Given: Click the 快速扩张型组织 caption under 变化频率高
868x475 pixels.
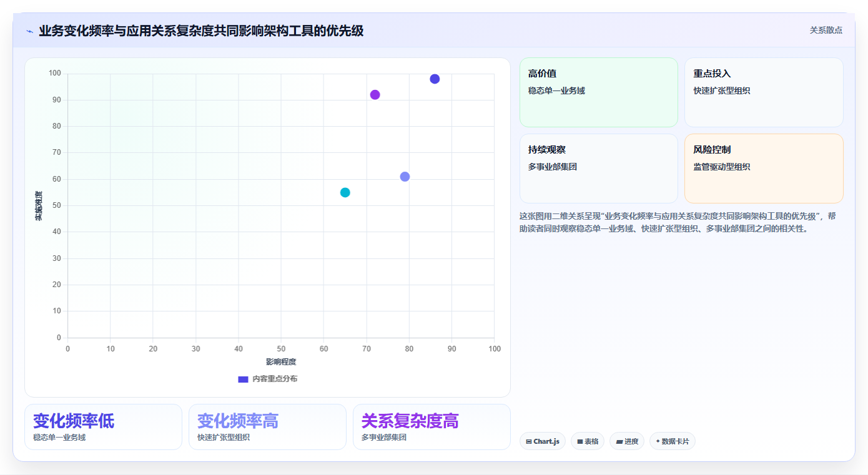Looking at the screenshot, I should click(x=224, y=438).
